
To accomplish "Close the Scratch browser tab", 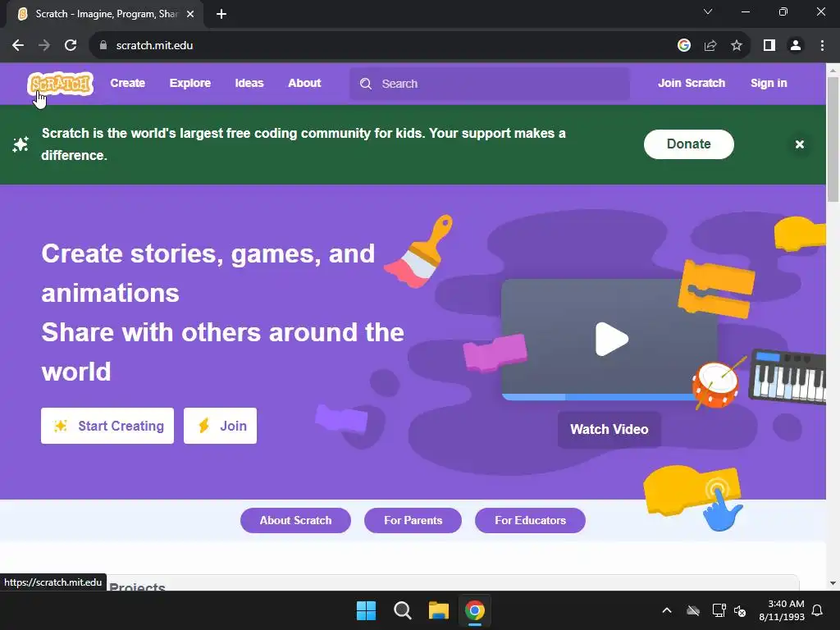I will pyautogui.click(x=190, y=14).
